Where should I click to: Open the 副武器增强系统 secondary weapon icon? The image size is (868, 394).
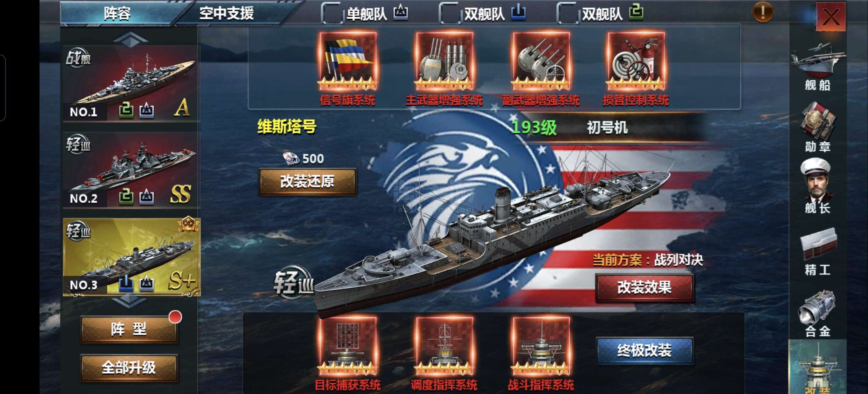[x=541, y=61]
